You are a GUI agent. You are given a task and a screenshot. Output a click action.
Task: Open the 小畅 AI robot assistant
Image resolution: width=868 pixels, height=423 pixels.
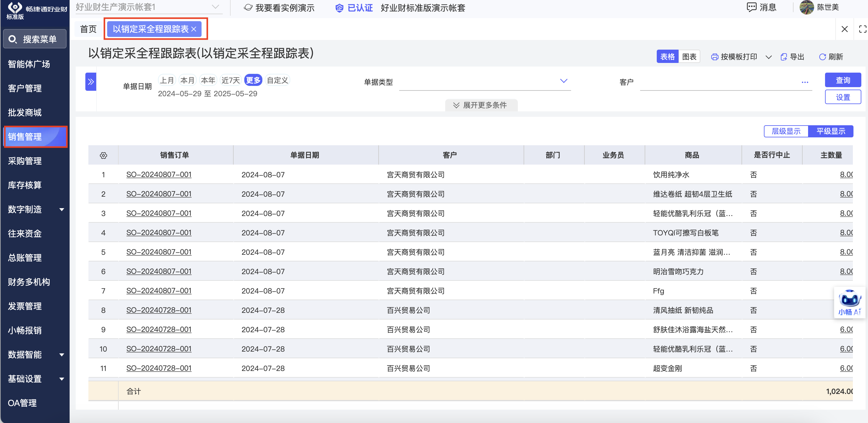pos(849,301)
